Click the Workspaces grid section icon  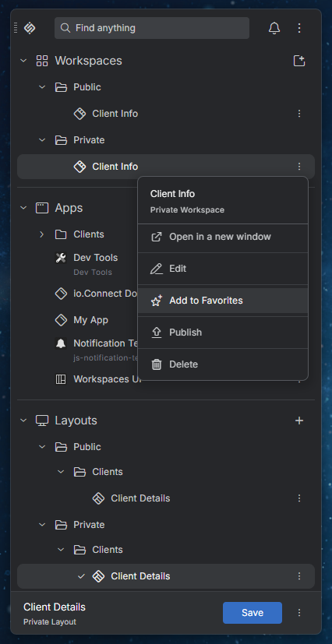click(x=42, y=61)
